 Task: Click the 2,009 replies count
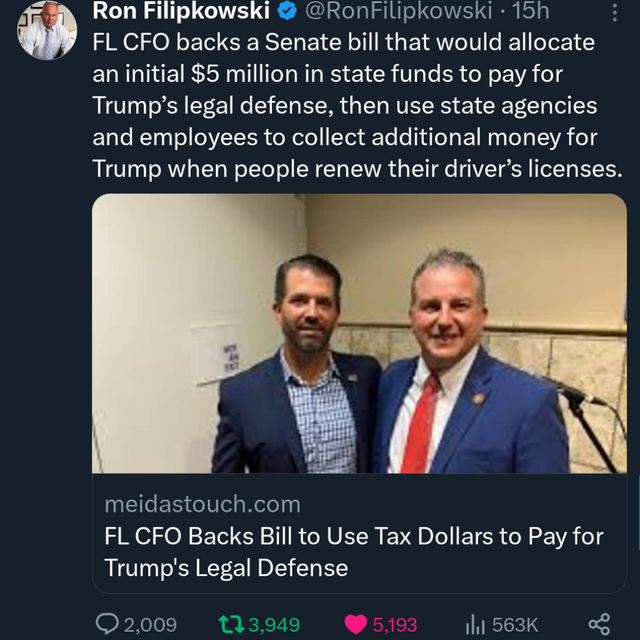(150, 623)
